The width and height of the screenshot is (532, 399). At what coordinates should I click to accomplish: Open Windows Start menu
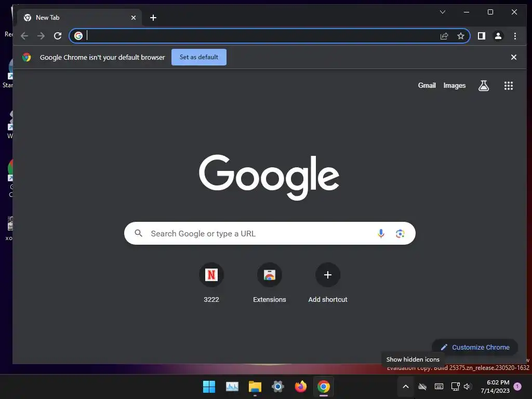(x=209, y=387)
